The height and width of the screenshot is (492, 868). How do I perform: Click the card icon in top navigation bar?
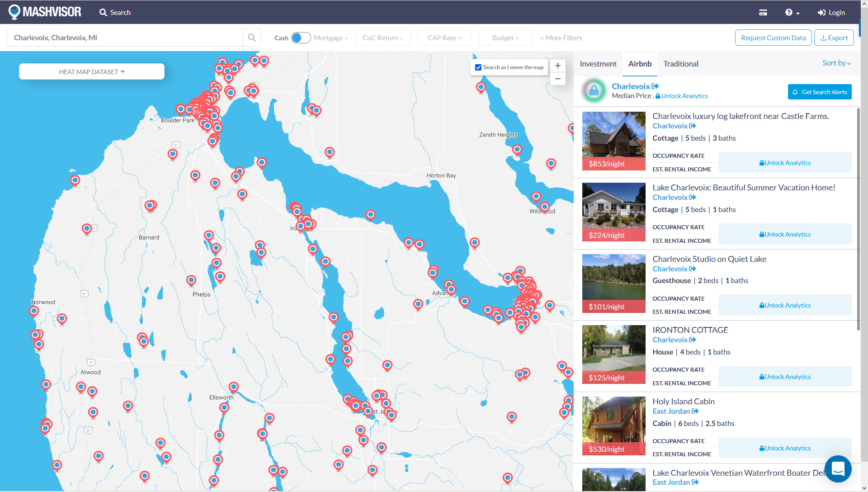coord(763,13)
